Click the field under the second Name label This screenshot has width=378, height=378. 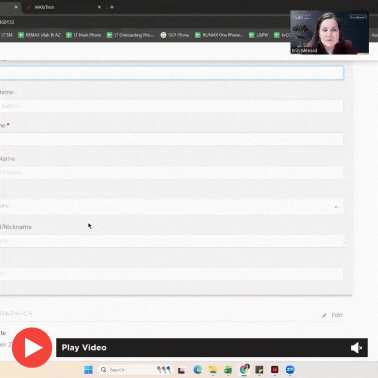click(x=172, y=173)
